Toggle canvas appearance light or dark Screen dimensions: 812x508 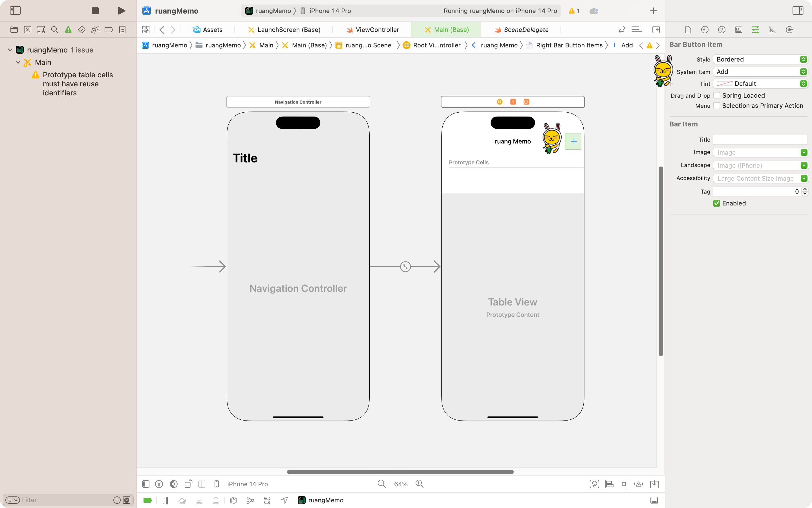173,484
